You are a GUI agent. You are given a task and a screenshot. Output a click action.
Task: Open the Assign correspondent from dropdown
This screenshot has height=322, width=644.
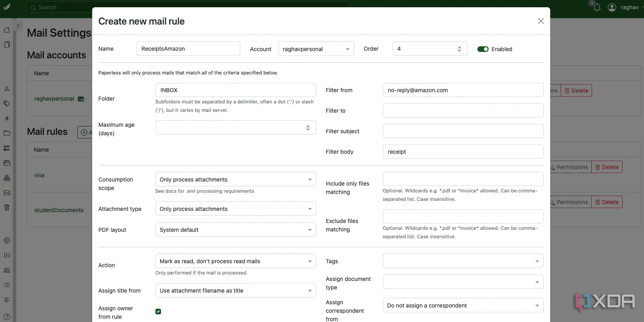point(463,305)
